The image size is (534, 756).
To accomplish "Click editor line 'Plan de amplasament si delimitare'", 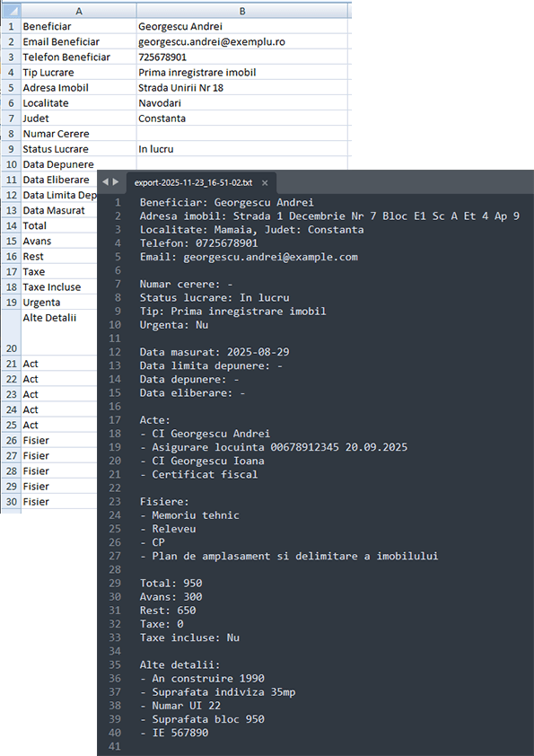I will pos(289,556).
